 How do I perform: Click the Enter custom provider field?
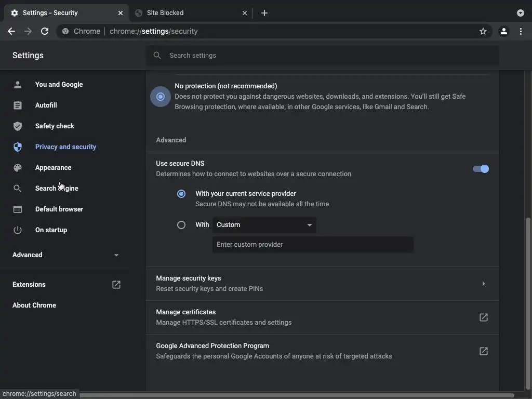tap(313, 245)
